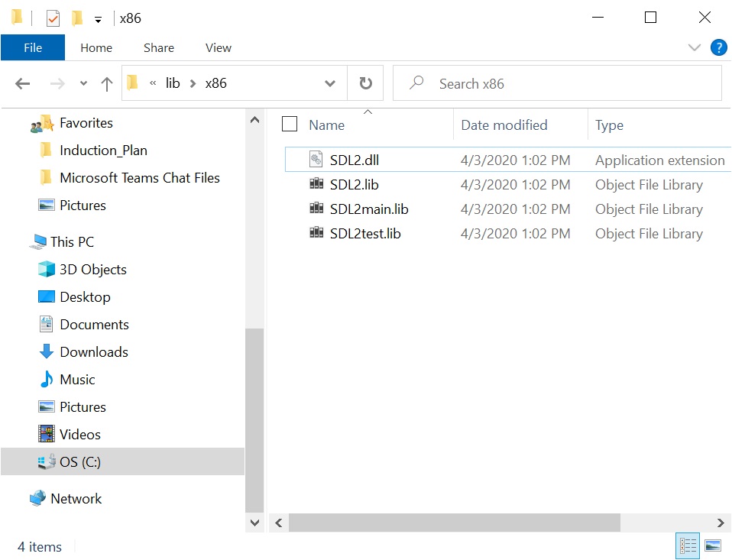Click navigation pane scroll up arrow
732x560 pixels.
pyautogui.click(x=254, y=120)
